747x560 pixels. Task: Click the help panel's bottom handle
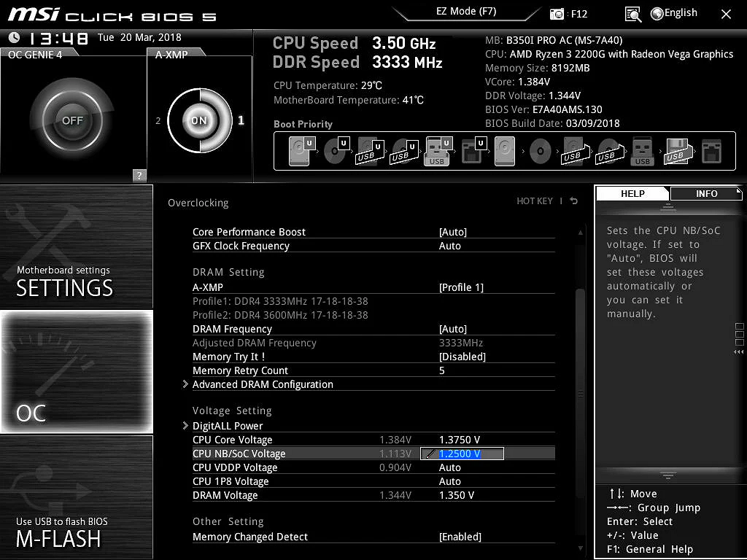(x=668, y=475)
